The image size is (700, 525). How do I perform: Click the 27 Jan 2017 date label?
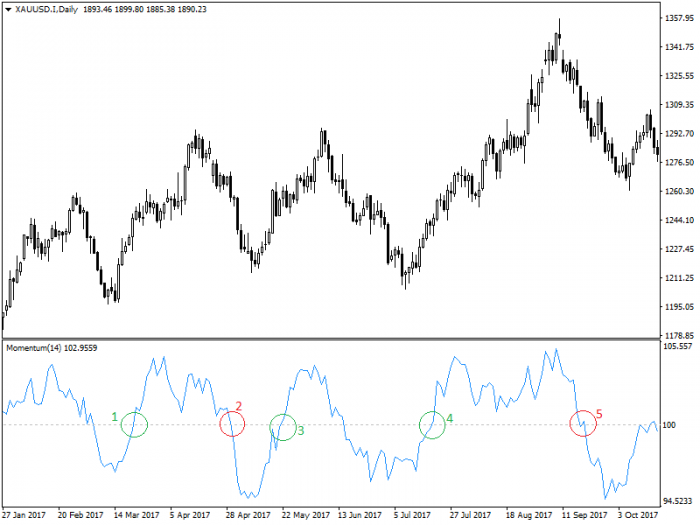pos(24,515)
